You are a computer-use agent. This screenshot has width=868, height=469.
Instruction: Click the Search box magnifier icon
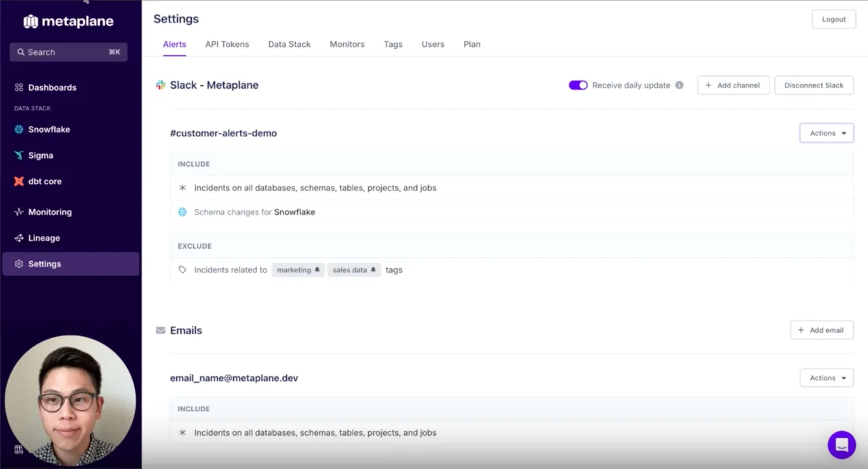click(21, 52)
